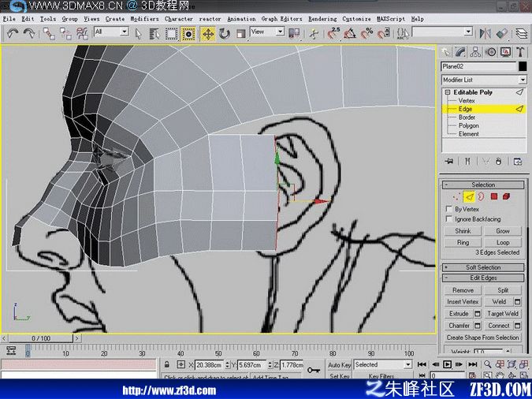Click the Loop selection button
The image size is (532, 399).
[x=503, y=242]
